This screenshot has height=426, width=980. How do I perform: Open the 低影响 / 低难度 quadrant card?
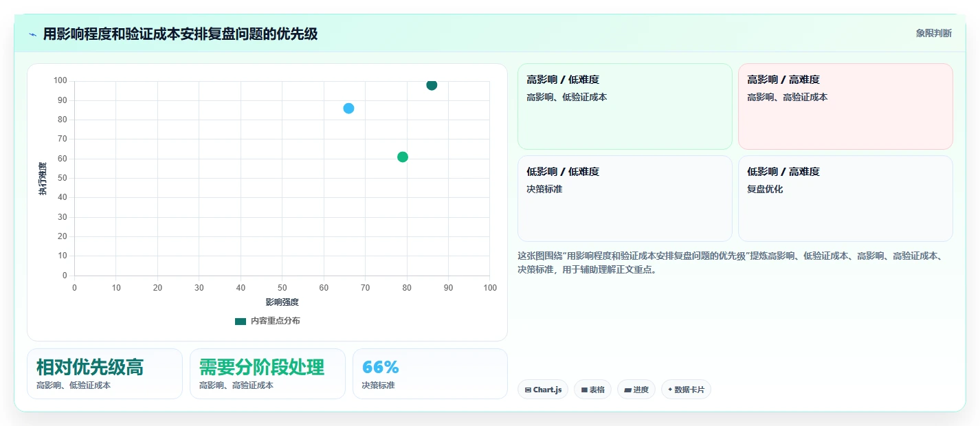(x=625, y=199)
